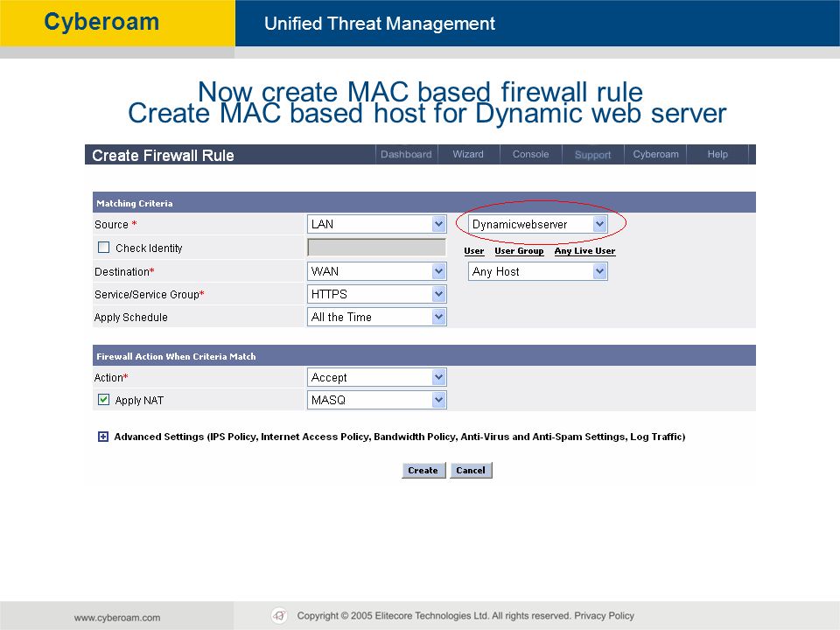Open the Cyberoam tab
Image resolution: width=840 pixels, height=630 pixels.
tap(655, 154)
